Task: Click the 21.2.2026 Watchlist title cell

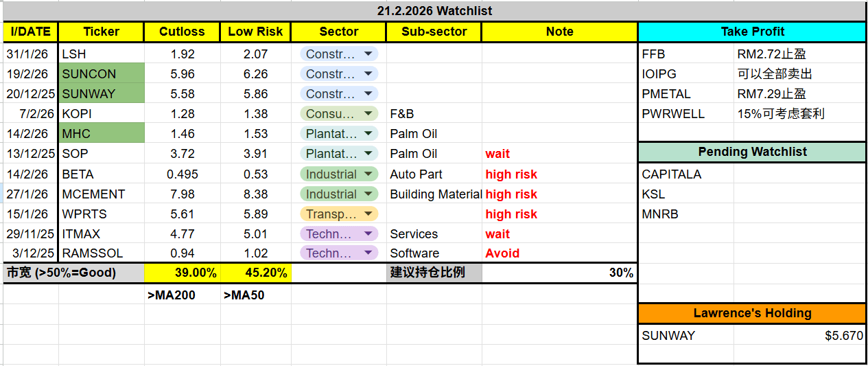Action: 434,11
